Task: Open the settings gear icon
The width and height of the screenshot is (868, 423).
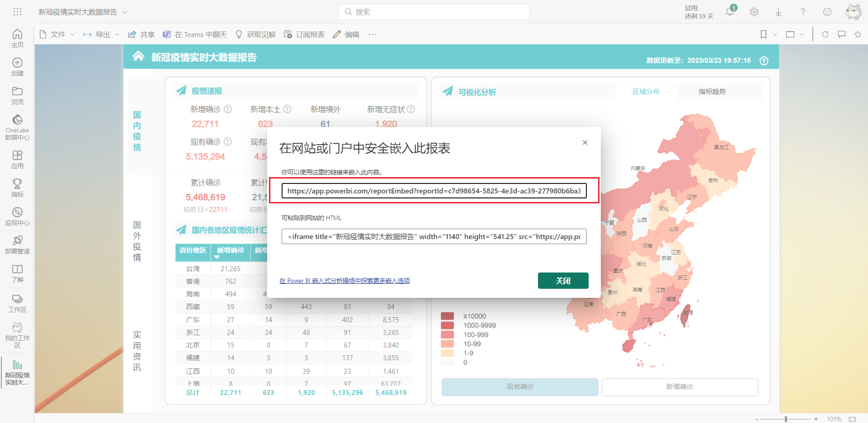Action: coord(754,12)
